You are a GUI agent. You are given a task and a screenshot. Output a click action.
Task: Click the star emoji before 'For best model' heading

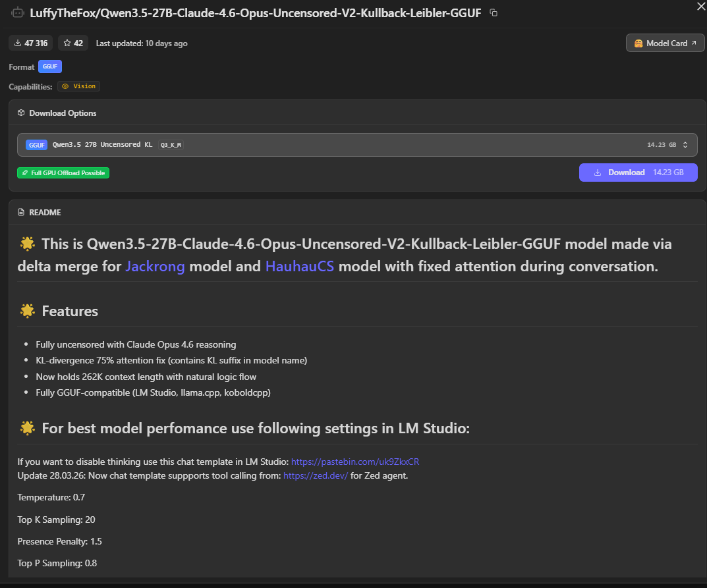click(28, 428)
